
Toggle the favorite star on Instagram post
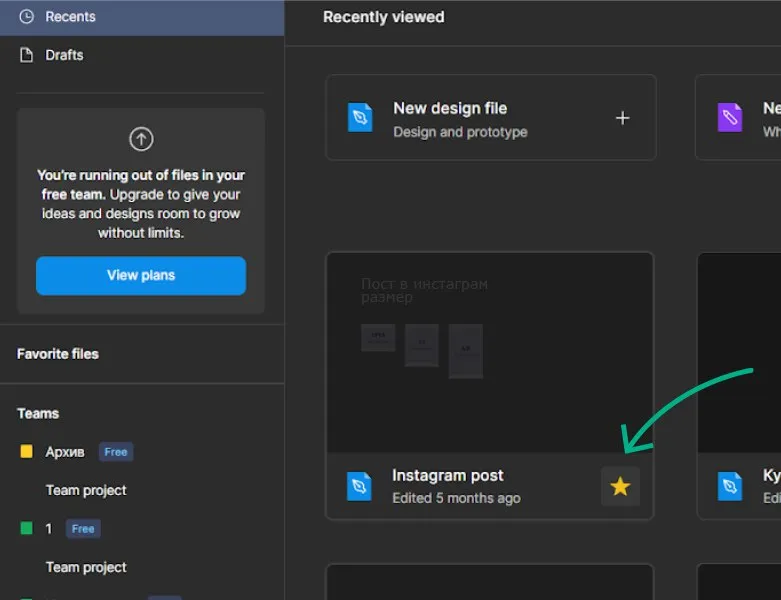(621, 486)
